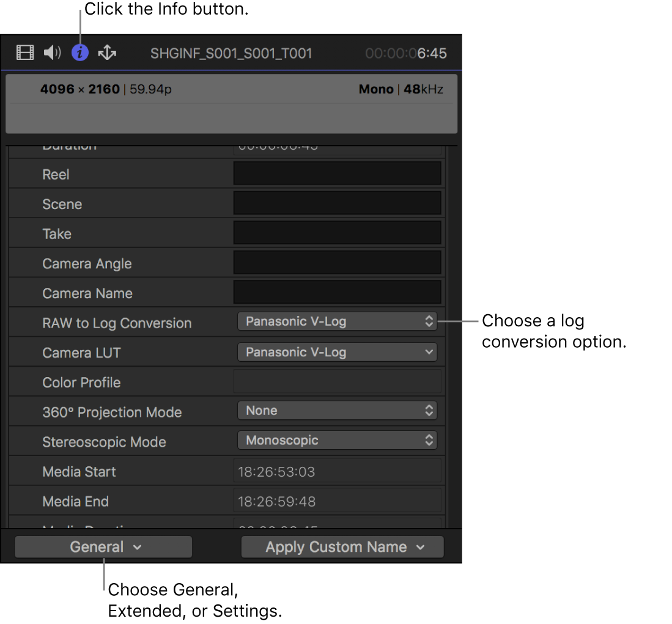Click the Stereoscopic Mode label

(104, 442)
